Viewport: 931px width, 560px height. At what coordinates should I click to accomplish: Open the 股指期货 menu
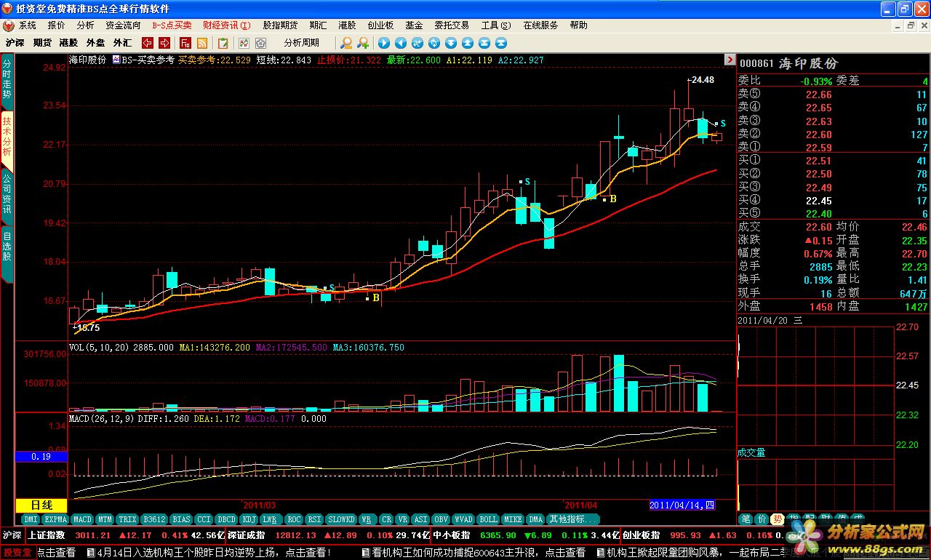(x=280, y=25)
